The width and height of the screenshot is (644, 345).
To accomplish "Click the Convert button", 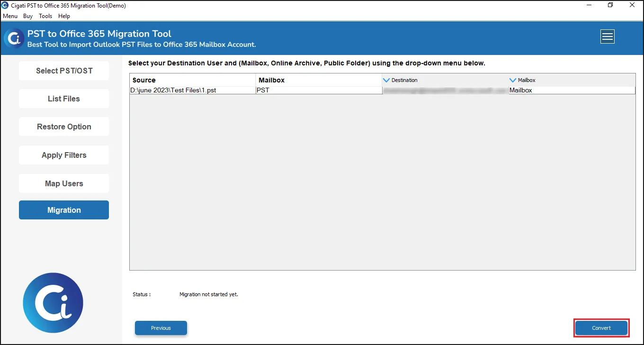I will click(x=601, y=328).
